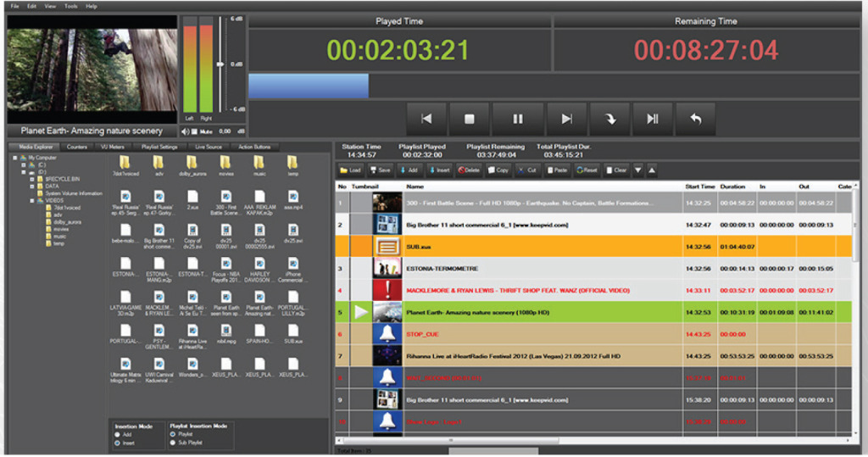Open the 'movies' folder in the file grid
This screenshot has width=868, height=457.
pyautogui.click(x=225, y=164)
